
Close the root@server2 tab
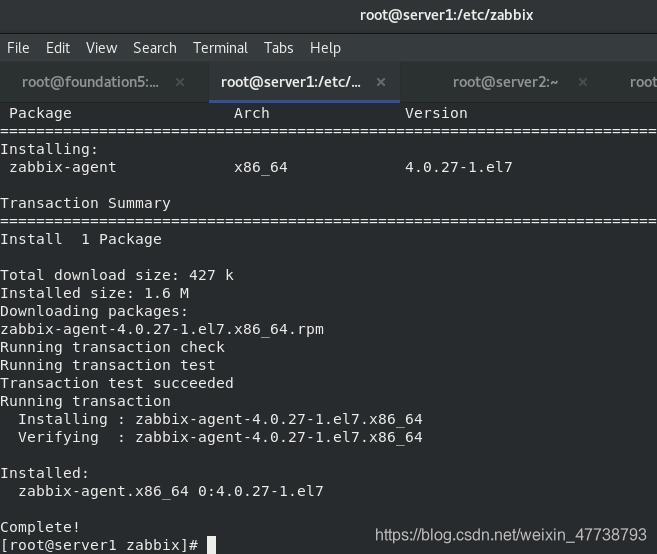point(582,82)
